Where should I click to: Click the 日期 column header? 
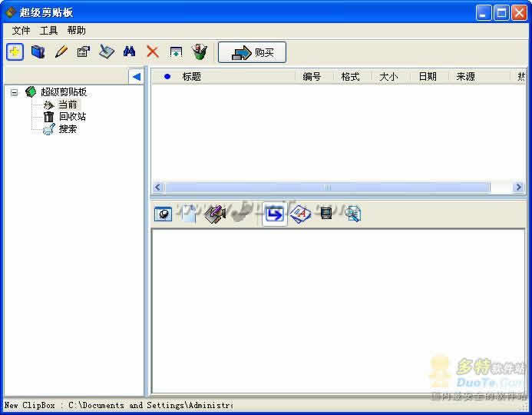[x=428, y=77]
